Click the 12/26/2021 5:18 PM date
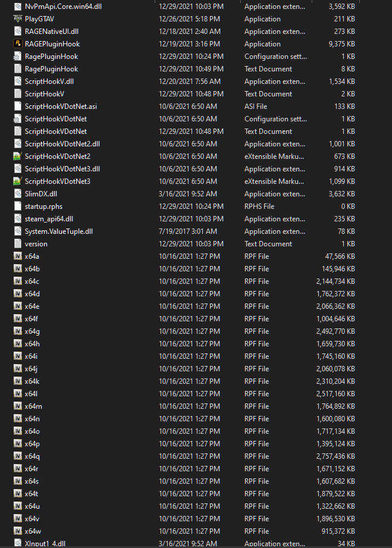392x548 pixels. coord(190,19)
